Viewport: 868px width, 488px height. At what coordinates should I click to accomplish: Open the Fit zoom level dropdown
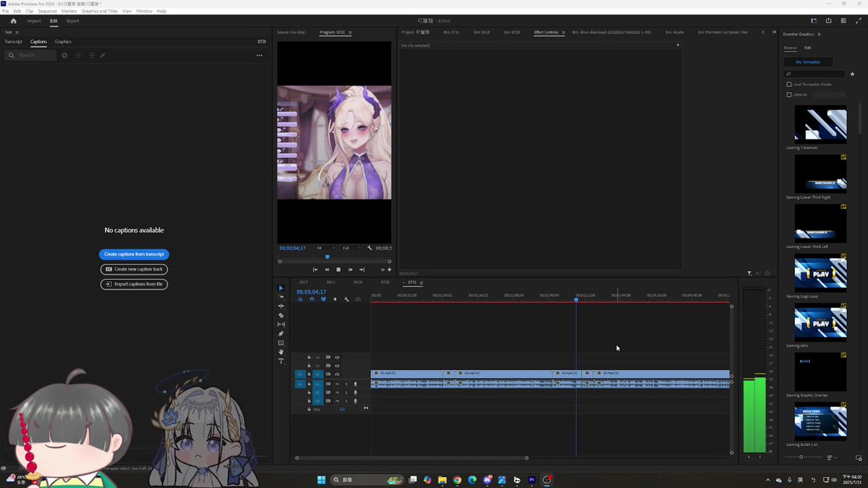tap(325, 248)
